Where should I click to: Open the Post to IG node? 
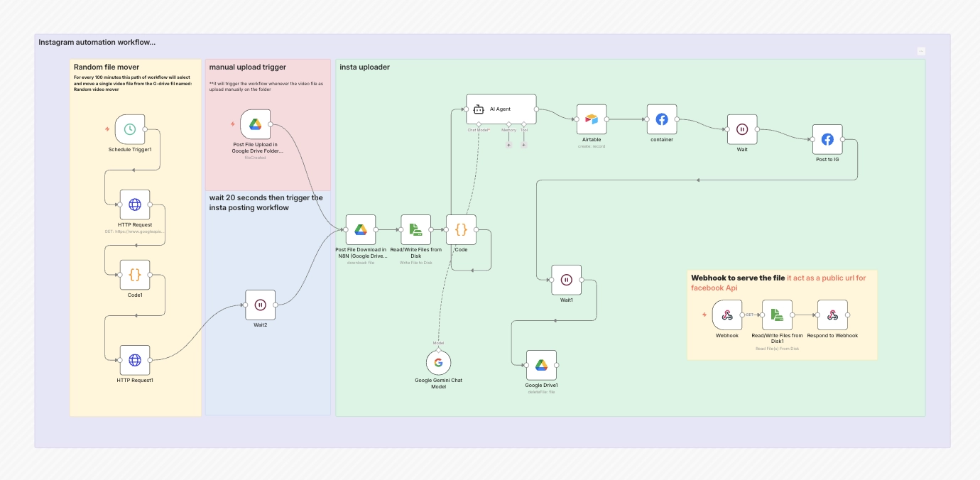827,140
